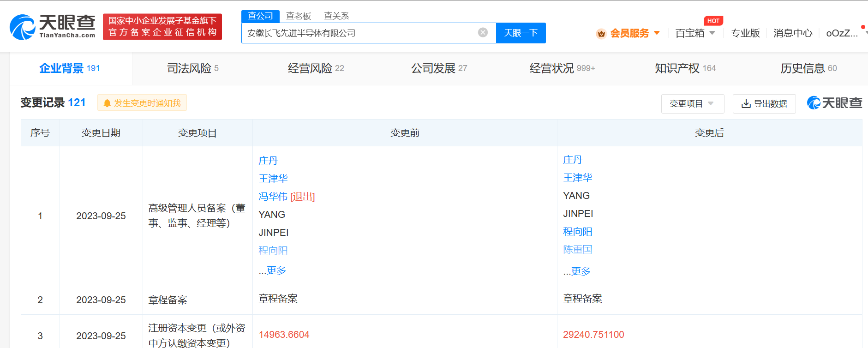Click 导出数据 export button

click(764, 104)
